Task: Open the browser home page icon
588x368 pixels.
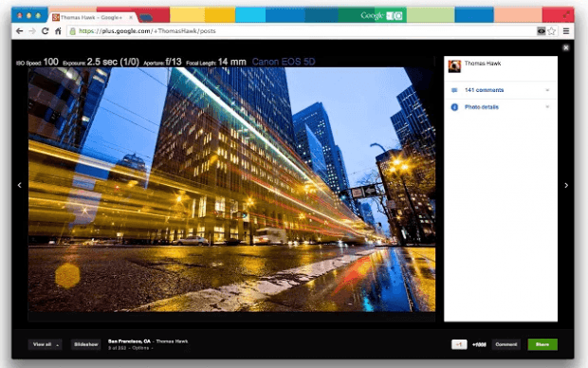Action: click(58, 31)
